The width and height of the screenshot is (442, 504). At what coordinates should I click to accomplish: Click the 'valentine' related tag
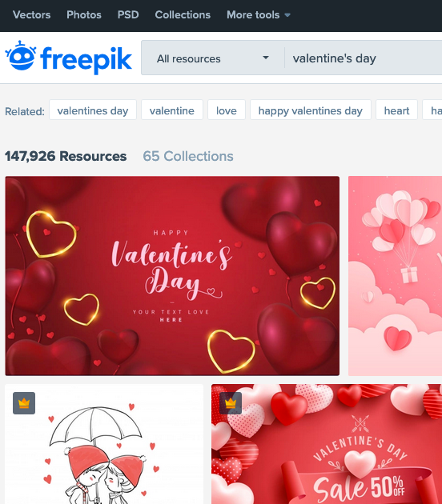click(x=172, y=110)
